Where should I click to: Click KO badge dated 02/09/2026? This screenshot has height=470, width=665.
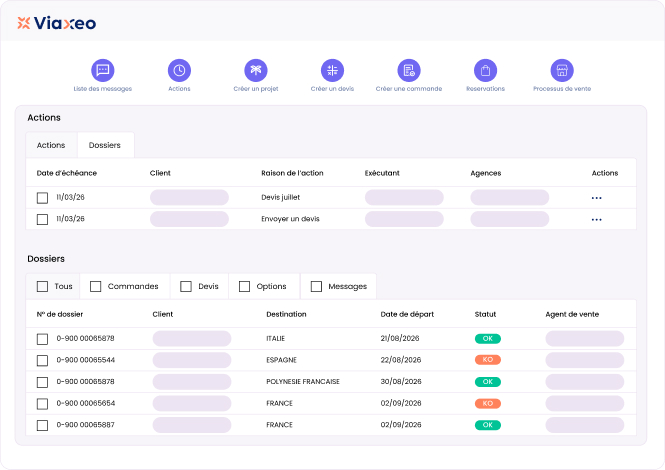tap(488, 403)
